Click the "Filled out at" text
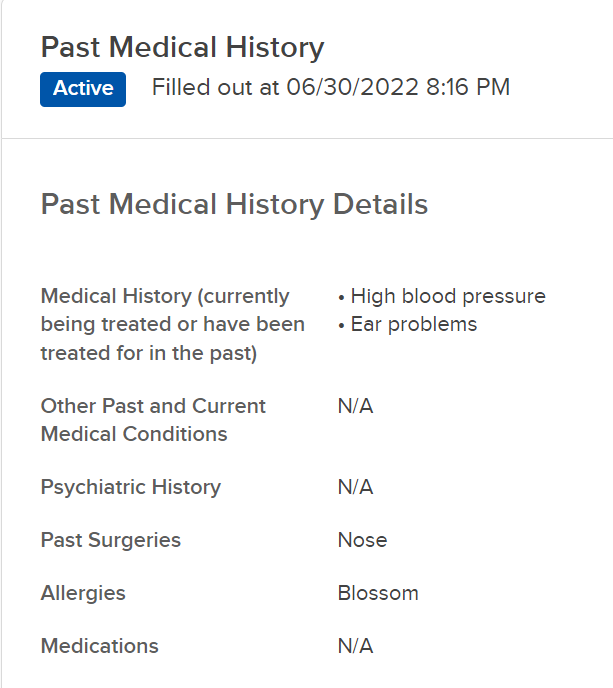613x688 pixels. coord(216,88)
